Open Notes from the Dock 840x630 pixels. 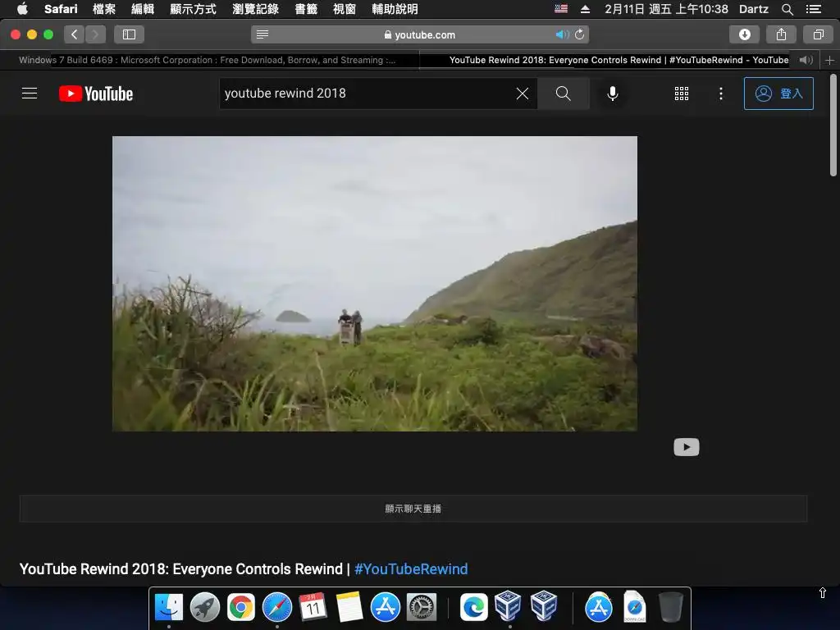349,607
